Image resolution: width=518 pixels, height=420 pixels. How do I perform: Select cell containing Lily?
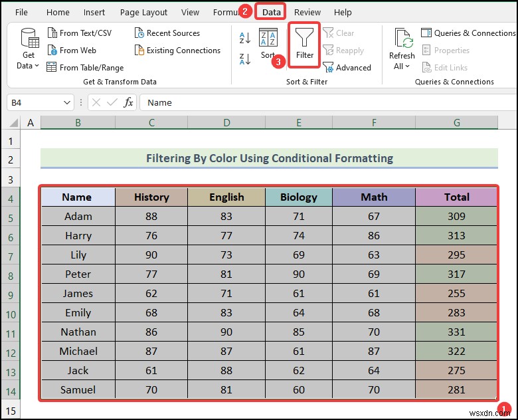[x=78, y=255]
